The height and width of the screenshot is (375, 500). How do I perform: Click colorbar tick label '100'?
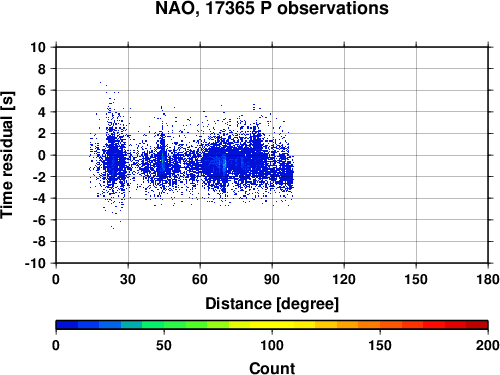click(272, 345)
